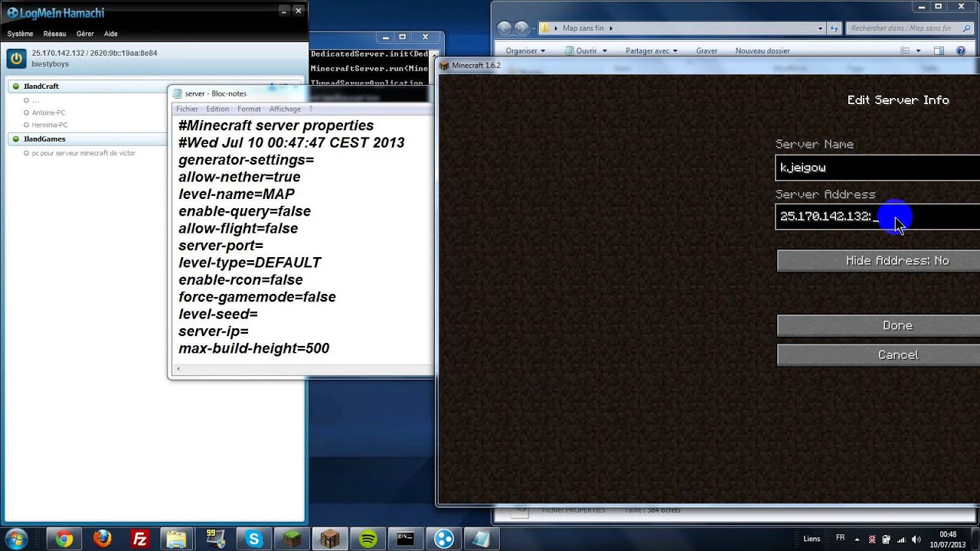
Task: Select Herminia-PC in the Hamachi list
Action: coord(50,125)
